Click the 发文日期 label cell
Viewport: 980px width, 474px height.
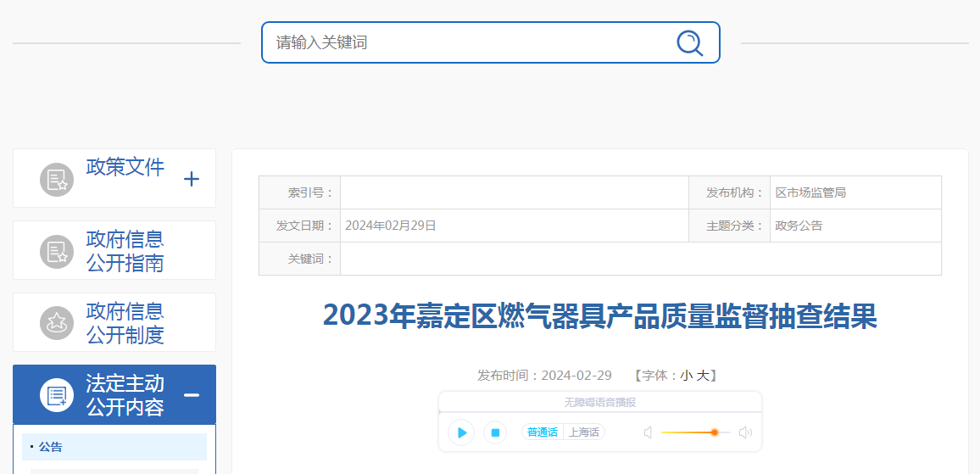pos(300,226)
